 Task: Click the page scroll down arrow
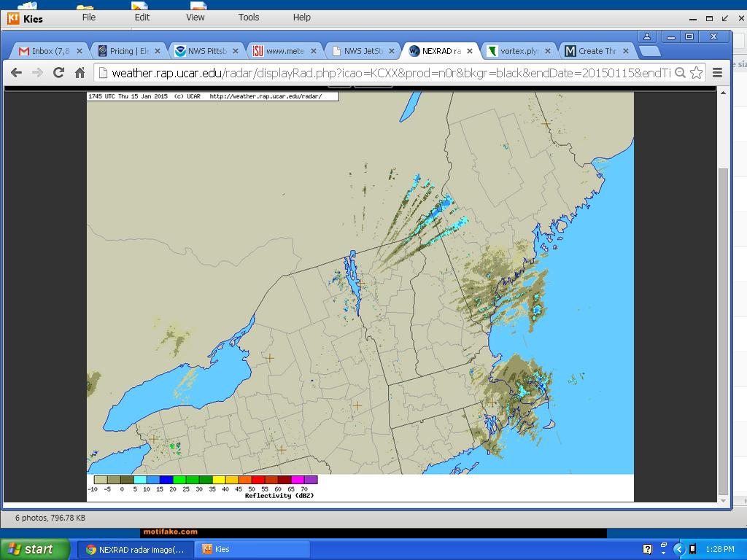pyautogui.click(x=723, y=501)
